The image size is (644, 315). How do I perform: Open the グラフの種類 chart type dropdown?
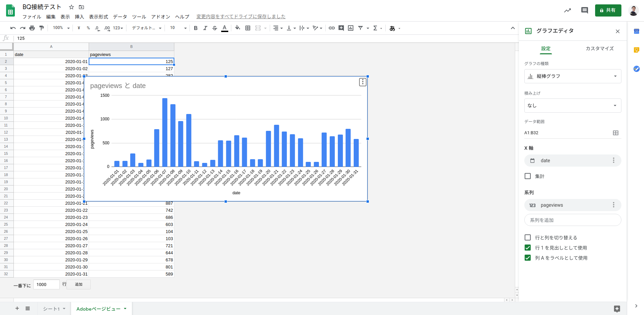click(x=572, y=76)
